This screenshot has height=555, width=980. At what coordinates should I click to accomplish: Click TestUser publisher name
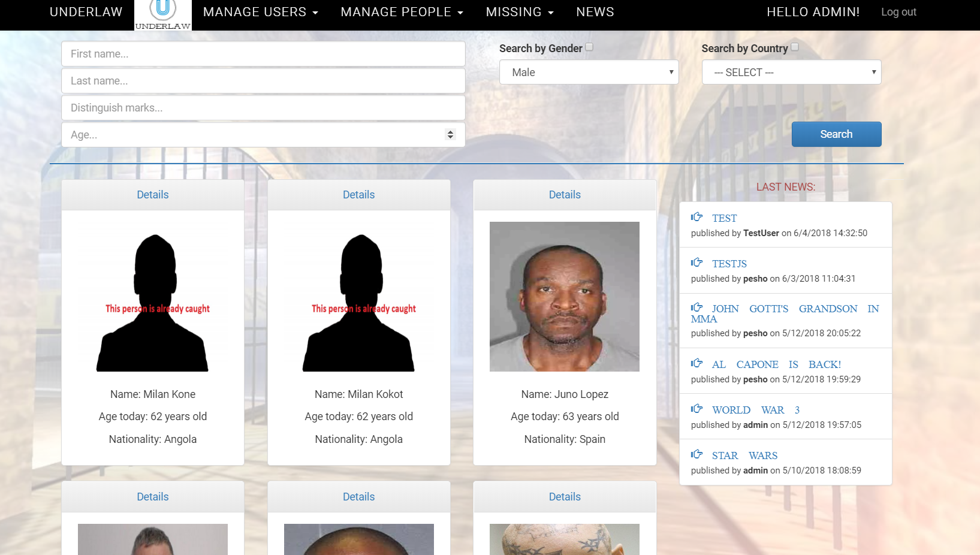[x=761, y=233]
